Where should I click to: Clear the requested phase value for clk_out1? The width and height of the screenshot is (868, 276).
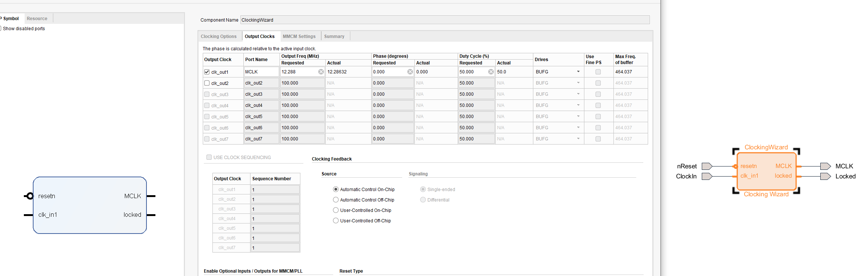(x=410, y=72)
